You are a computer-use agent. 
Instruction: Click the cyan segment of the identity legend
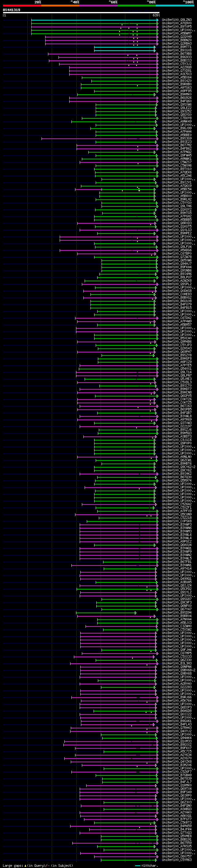[175, 6]
